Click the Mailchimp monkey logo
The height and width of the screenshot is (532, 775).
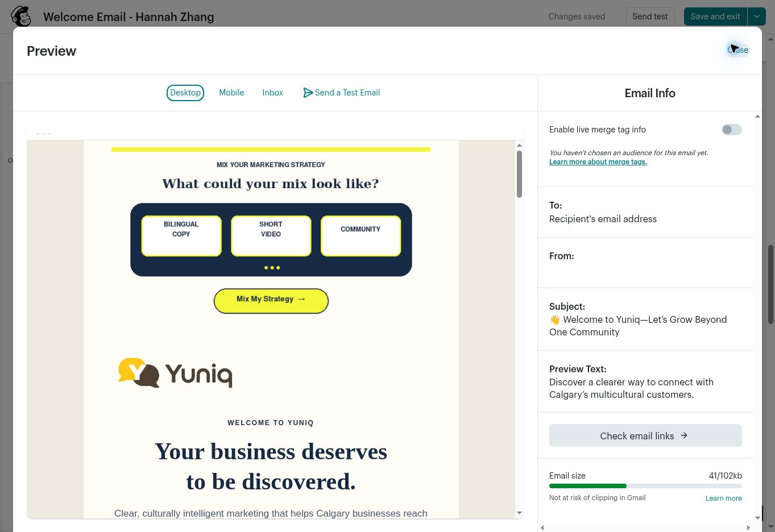click(21, 16)
